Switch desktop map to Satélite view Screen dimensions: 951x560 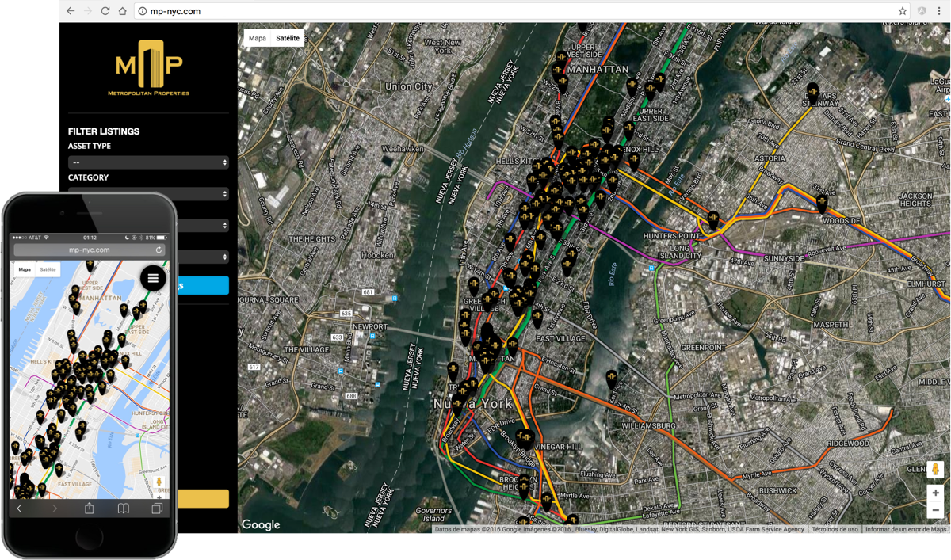(x=288, y=38)
